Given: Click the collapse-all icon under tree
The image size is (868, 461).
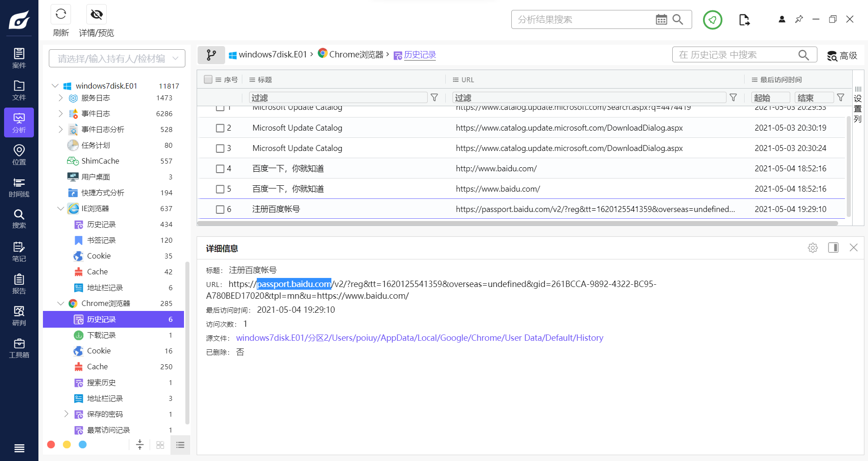Looking at the screenshot, I should click(140, 445).
